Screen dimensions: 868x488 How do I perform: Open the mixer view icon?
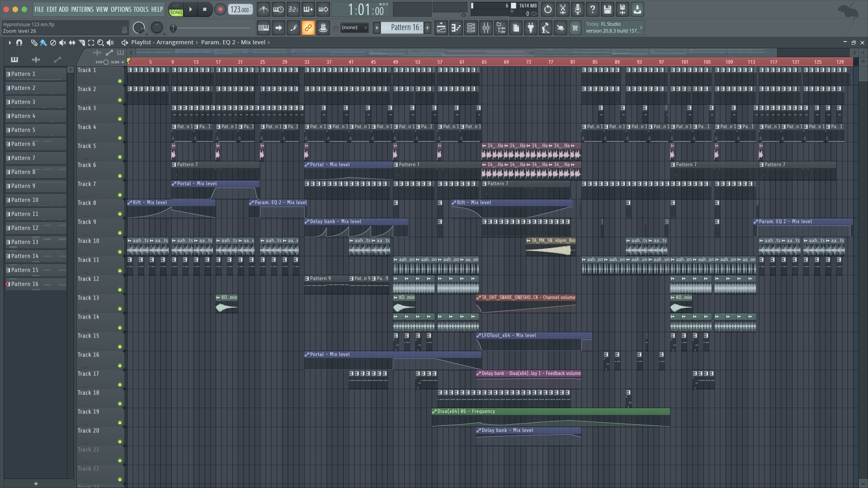(x=486, y=28)
